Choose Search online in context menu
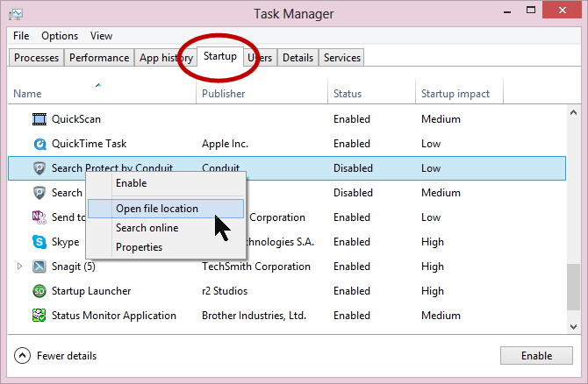Image resolution: width=588 pixels, height=384 pixels. [166, 228]
